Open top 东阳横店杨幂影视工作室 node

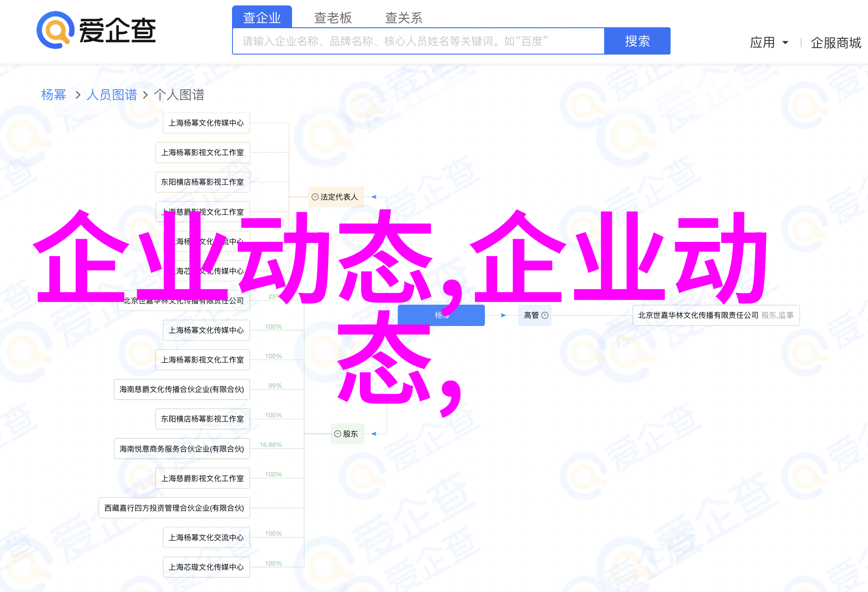coord(203,182)
